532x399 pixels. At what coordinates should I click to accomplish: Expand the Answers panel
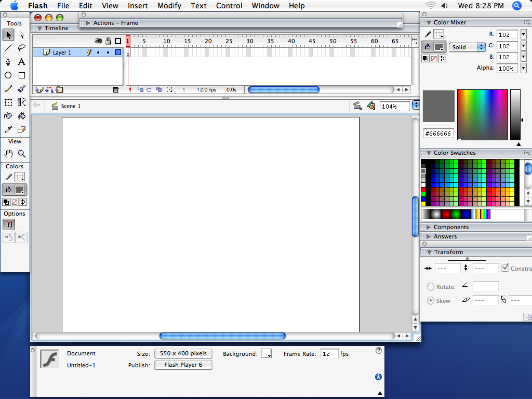[429, 236]
